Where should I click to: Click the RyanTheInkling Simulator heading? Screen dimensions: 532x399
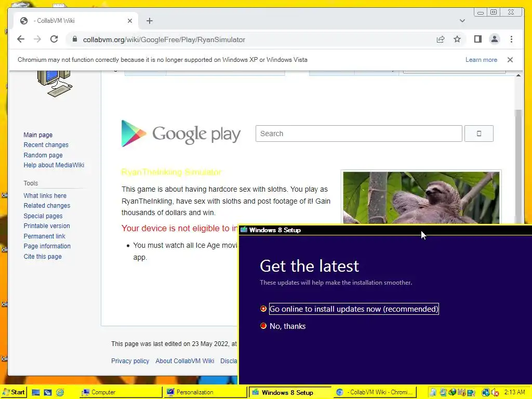(x=171, y=172)
